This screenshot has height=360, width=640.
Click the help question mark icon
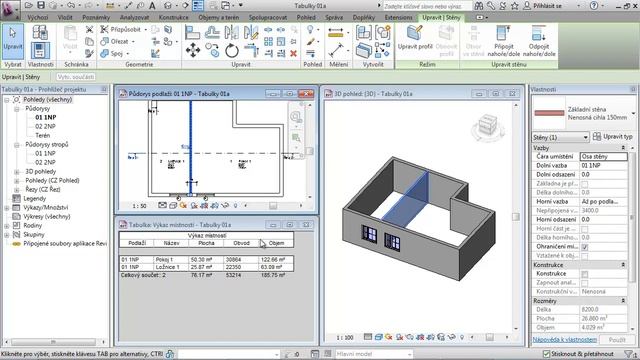(x=594, y=6)
